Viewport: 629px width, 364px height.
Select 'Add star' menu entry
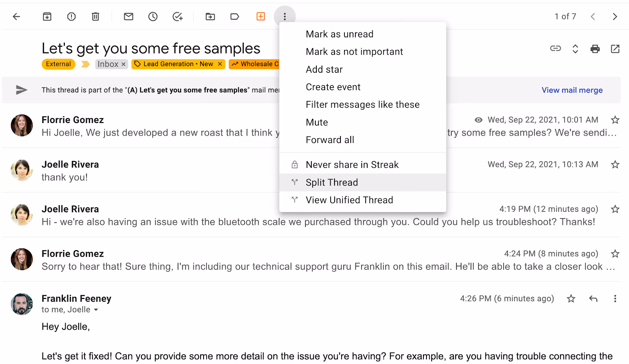tap(362, 70)
